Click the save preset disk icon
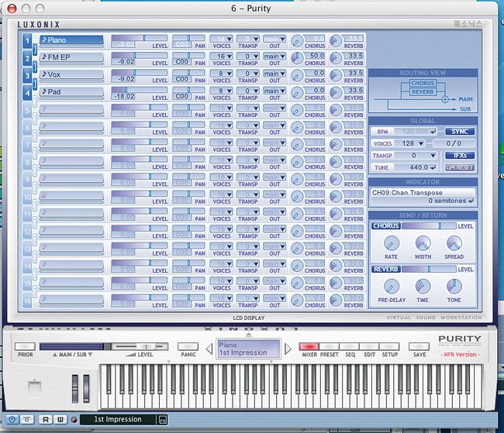The width and height of the screenshot is (504, 433). point(163,420)
